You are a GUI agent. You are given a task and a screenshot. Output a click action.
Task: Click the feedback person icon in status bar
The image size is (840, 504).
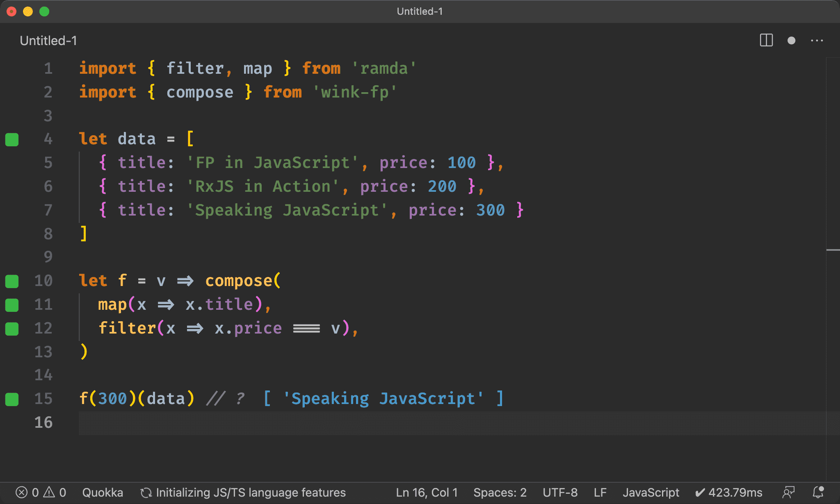[x=789, y=493]
